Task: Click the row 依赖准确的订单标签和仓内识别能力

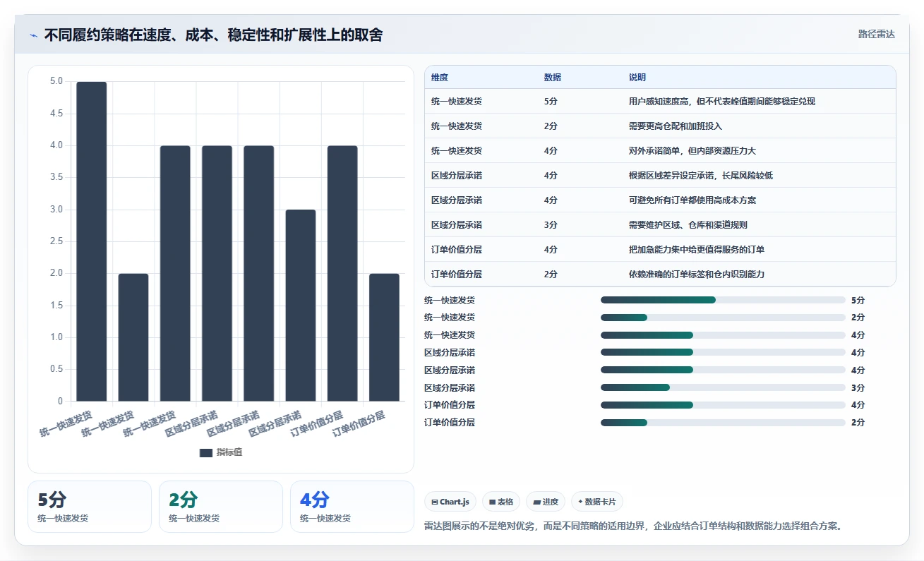Action: tap(660, 275)
